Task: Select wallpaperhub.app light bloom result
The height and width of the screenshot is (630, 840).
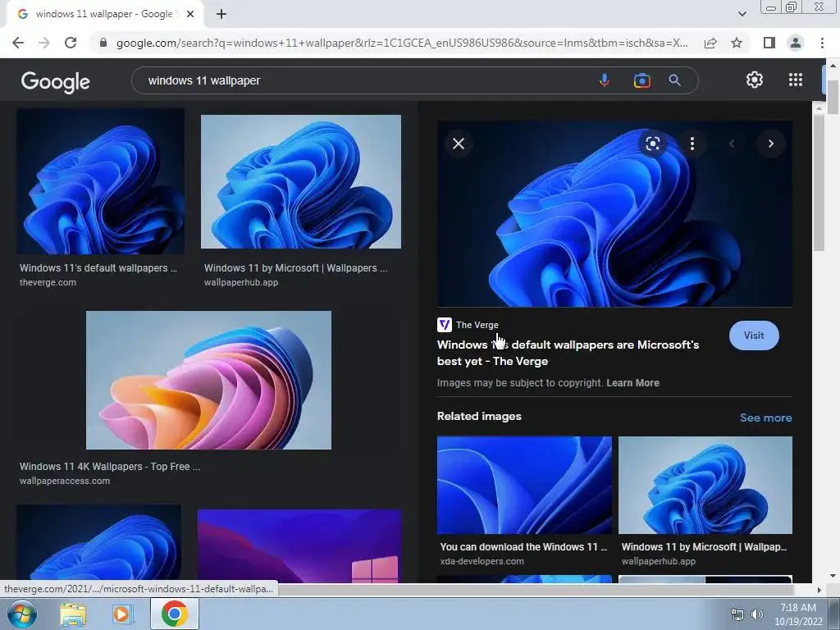Action: (300, 181)
